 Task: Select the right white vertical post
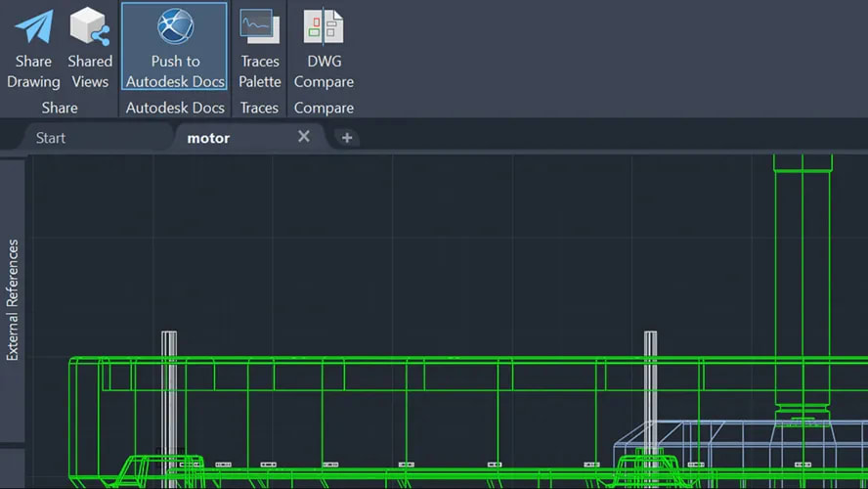650,411
